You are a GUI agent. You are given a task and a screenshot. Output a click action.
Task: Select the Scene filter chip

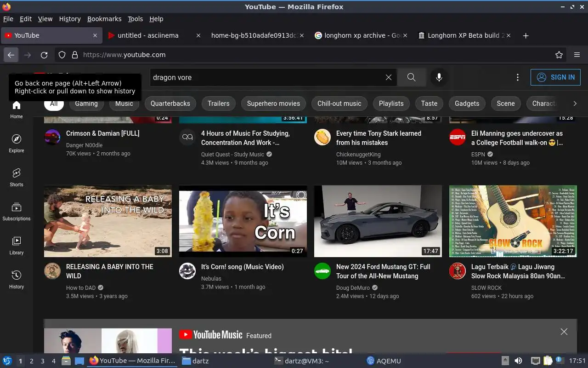click(506, 103)
